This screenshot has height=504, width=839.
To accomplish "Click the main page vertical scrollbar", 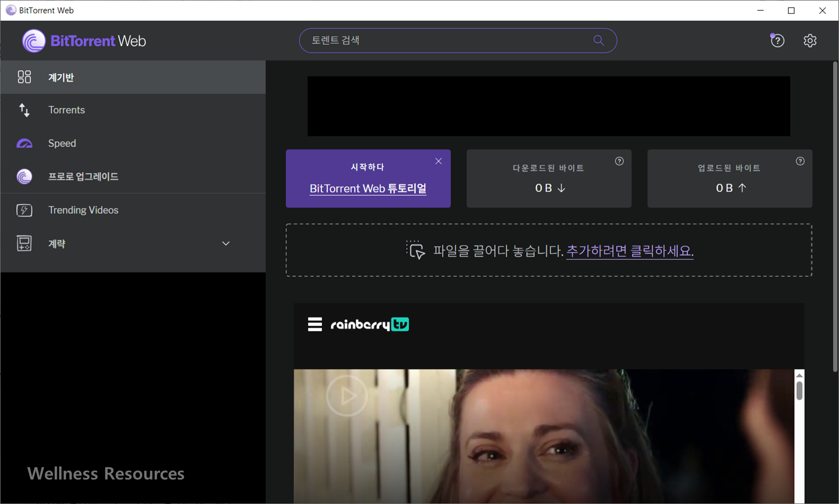I will click(x=835, y=217).
